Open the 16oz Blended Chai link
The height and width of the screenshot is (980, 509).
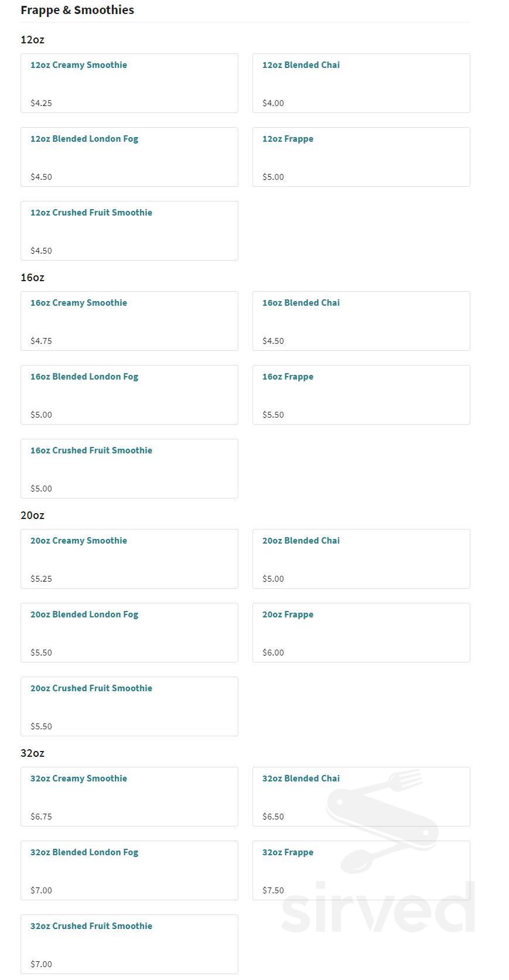point(301,303)
